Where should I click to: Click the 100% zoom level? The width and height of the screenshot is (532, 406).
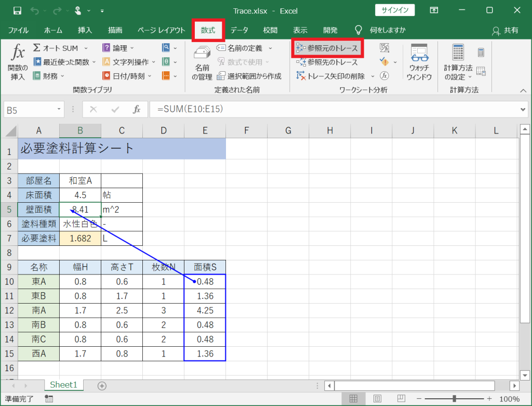(x=509, y=399)
